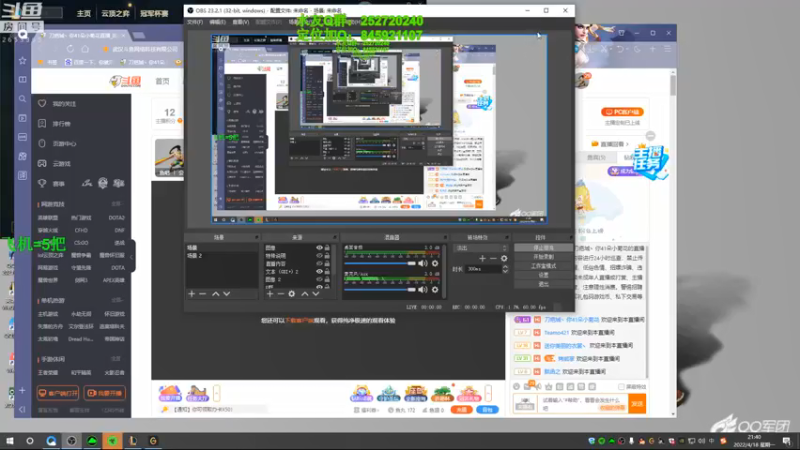800x450 pixels.
Task: Open OBS 编辑(E) menu
Action: click(x=217, y=22)
